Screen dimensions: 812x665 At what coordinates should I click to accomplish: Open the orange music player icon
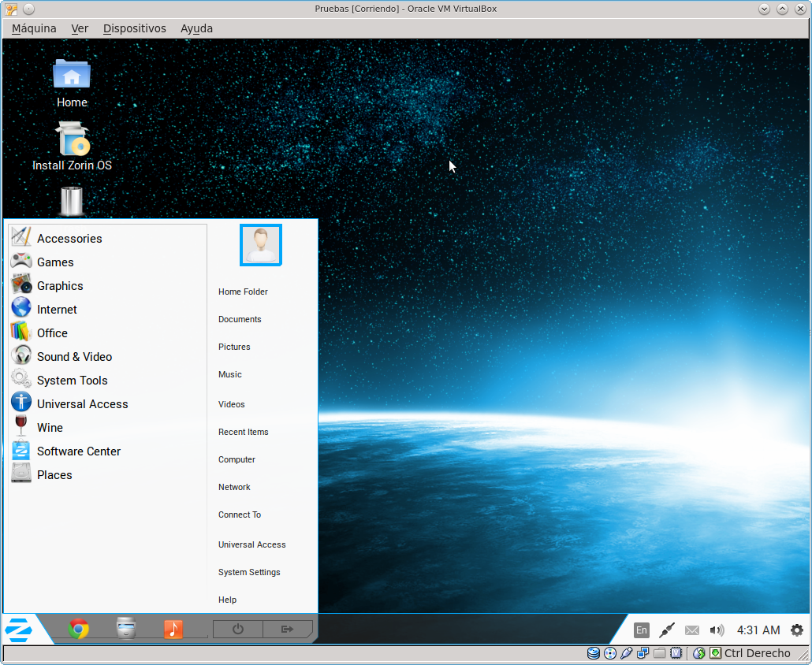click(173, 629)
